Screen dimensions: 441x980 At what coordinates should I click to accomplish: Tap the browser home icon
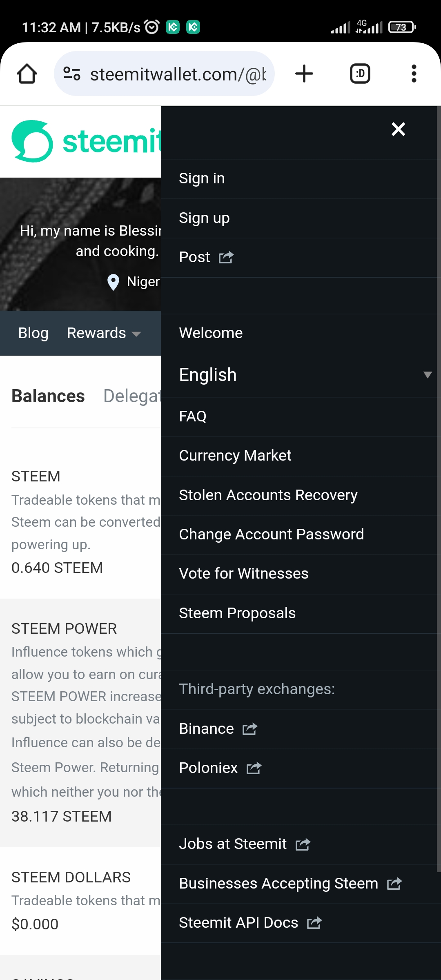[27, 74]
